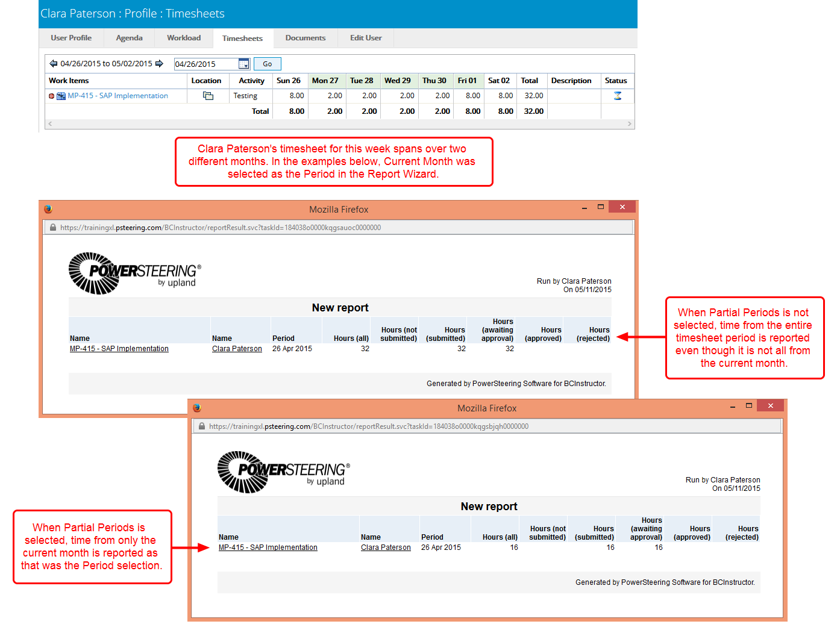840x624 pixels.
Task: Open the Documents tab
Action: [306, 38]
